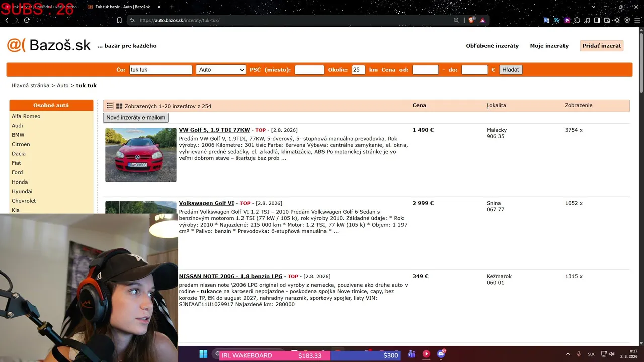Click the microphone icon in system tray

579,354
